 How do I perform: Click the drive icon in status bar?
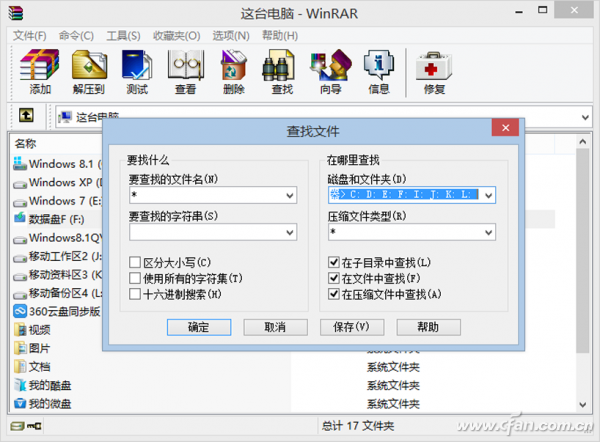(18, 426)
